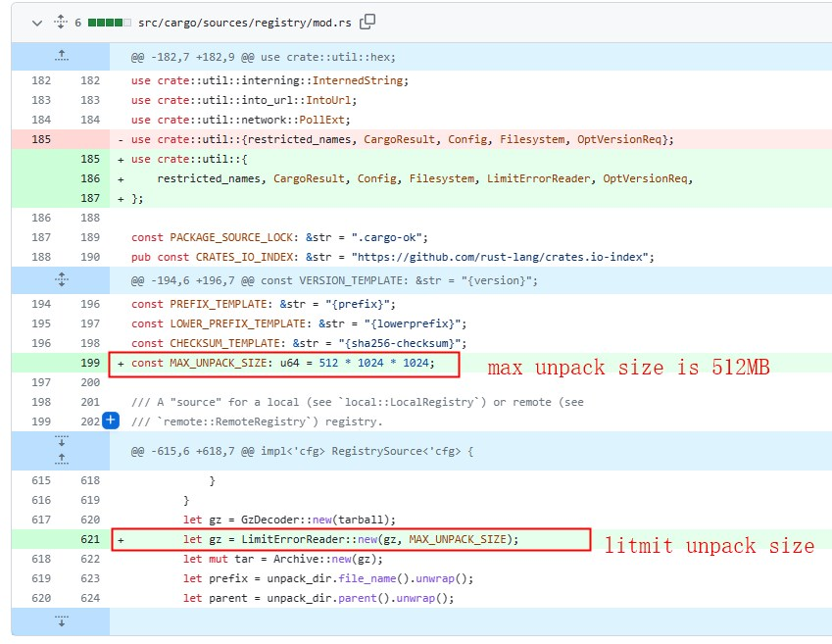Expand hidden lines at the @@ -194,6 hunk
Image resolution: width=832 pixels, height=644 pixels.
pos(61,280)
